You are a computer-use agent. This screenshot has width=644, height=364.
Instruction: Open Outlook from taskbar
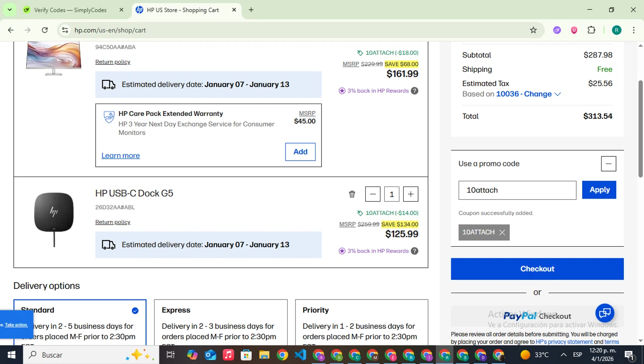pyautogui.click(x=210, y=355)
